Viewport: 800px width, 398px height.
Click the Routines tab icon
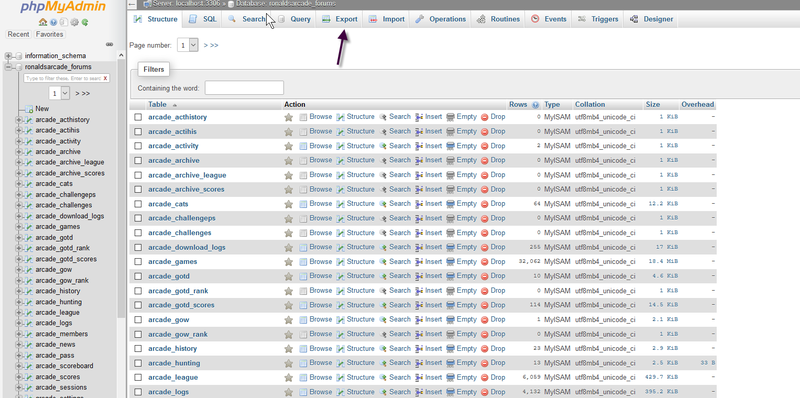pos(481,19)
